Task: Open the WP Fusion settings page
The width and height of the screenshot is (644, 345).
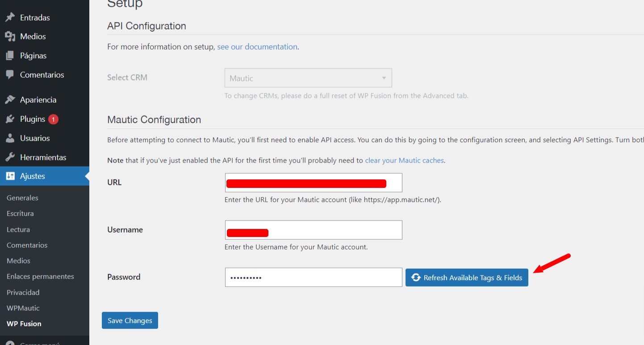Action: [x=24, y=324]
